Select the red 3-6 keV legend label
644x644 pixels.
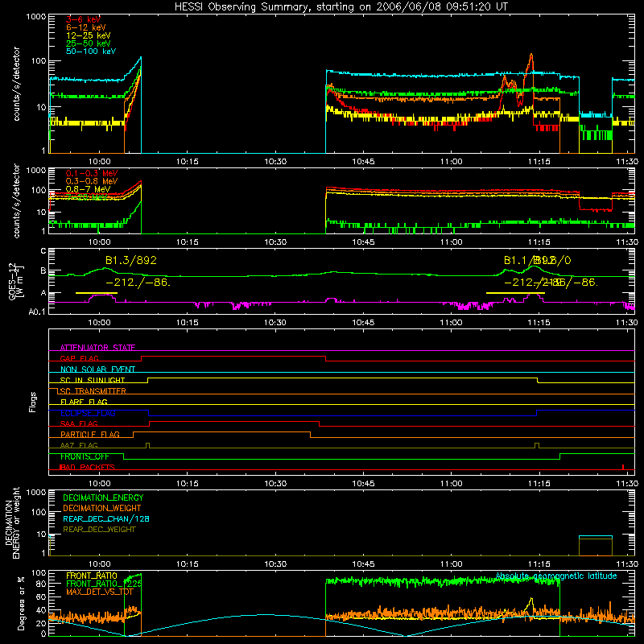point(83,19)
